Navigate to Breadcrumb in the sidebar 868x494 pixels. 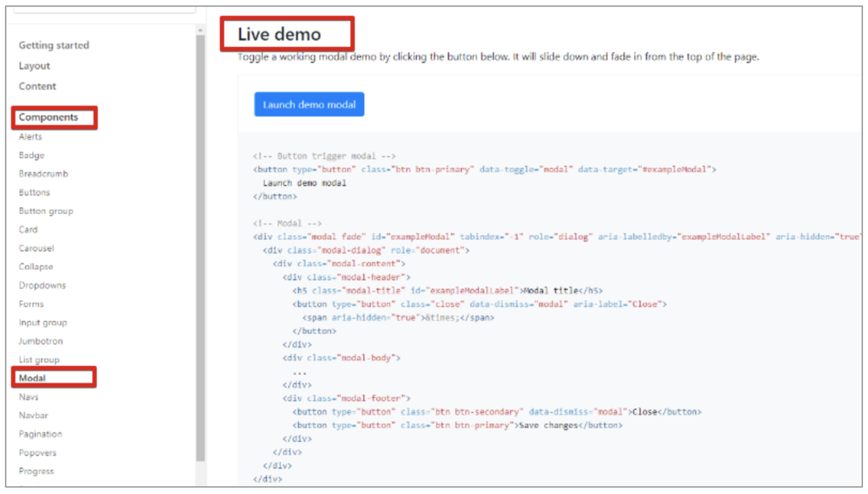pos(43,174)
